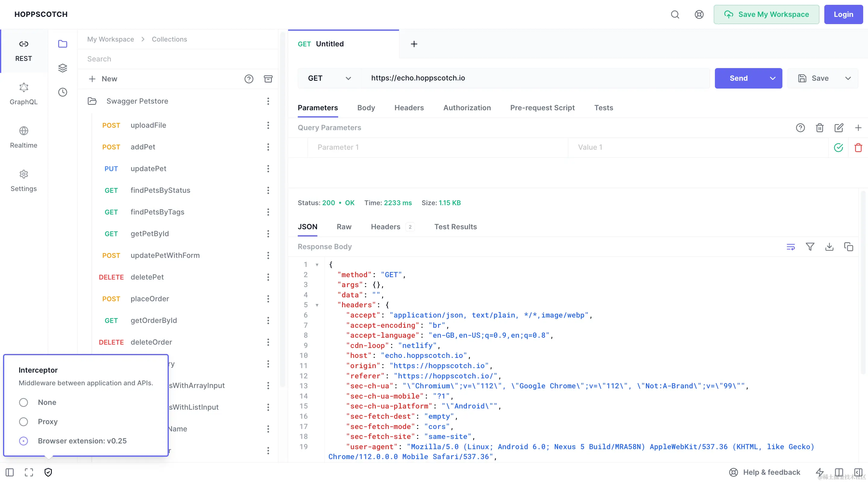Screen dimensions: 868x482
Task: Switch to the Authorization tab
Action: click(467, 108)
